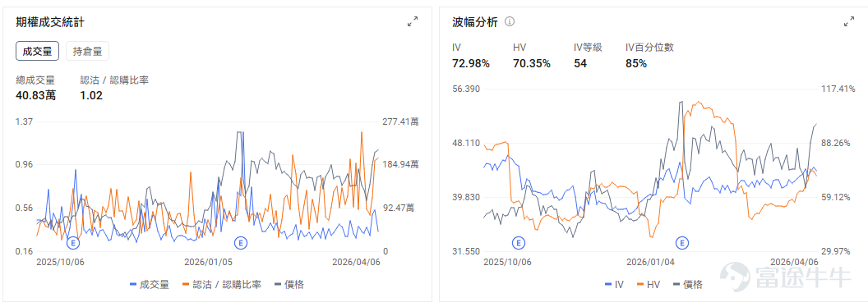Click the IV百分位數 value 85%

coord(636,63)
